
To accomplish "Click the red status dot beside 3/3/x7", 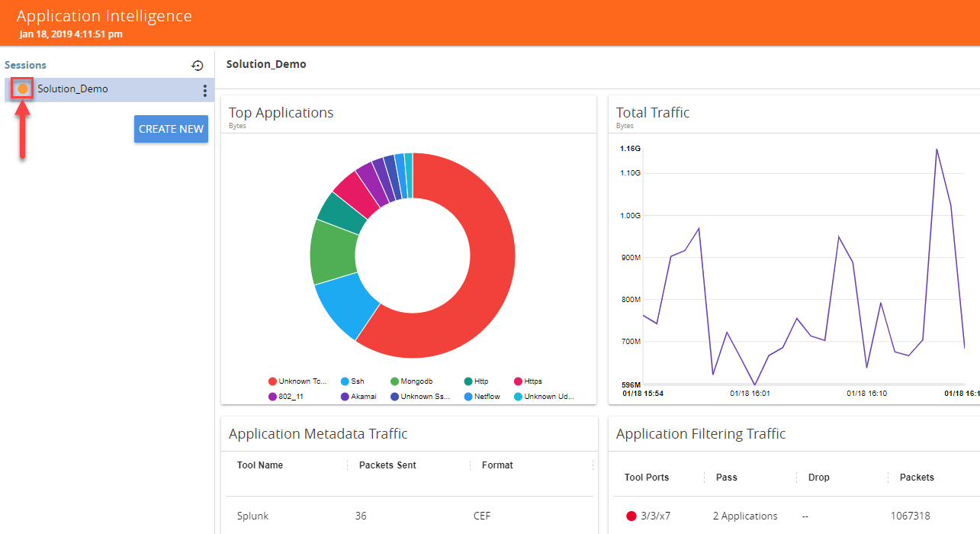I will tap(631, 516).
